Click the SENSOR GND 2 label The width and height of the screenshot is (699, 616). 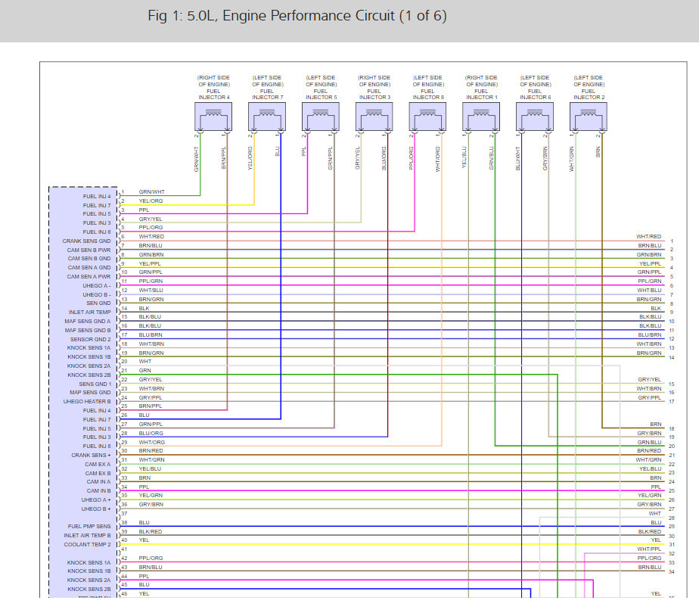coord(91,340)
